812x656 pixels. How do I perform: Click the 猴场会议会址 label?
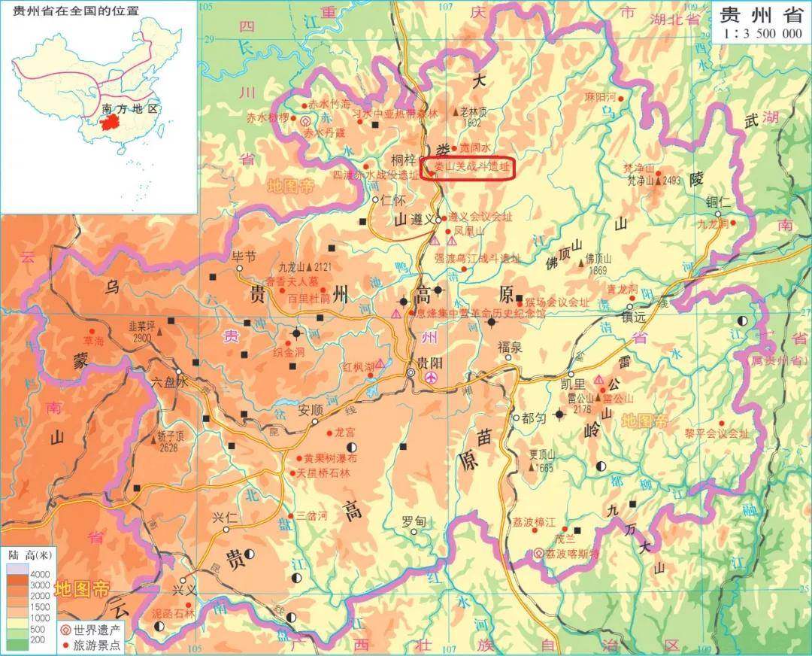(x=556, y=302)
